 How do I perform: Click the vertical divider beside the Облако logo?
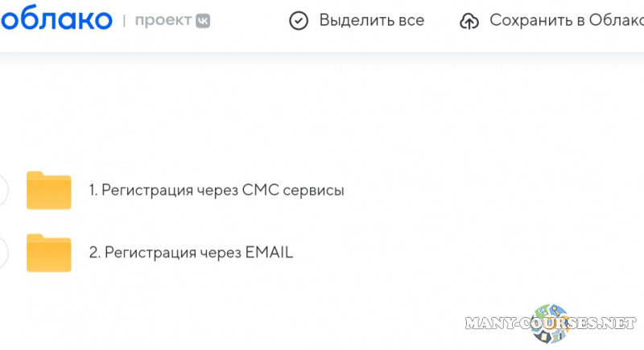124,21
